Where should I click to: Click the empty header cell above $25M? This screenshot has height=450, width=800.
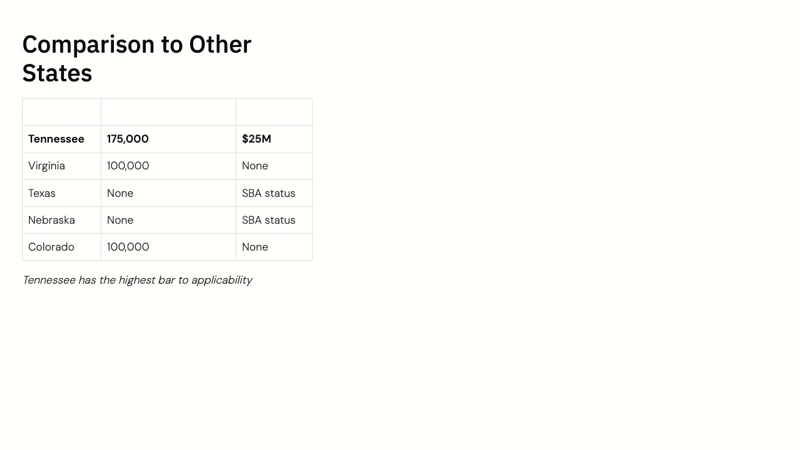coord(274,112)
